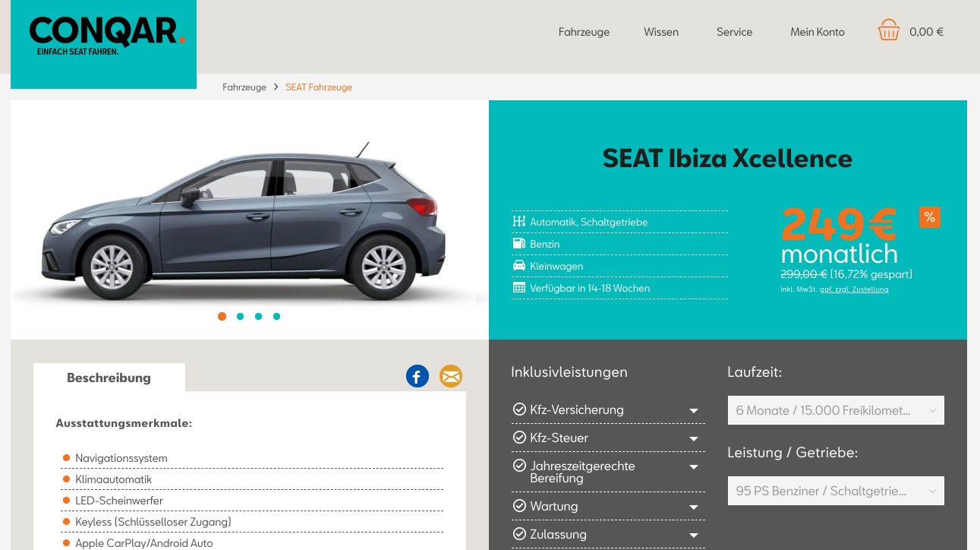Open Mein Konto menu

pyautogui.click(x=818, y=32)
